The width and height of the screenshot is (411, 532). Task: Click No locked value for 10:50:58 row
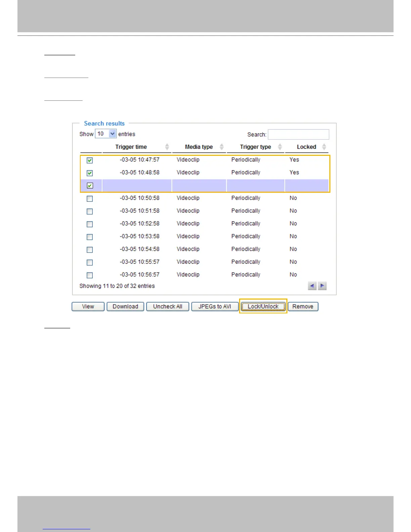point(293,198)
